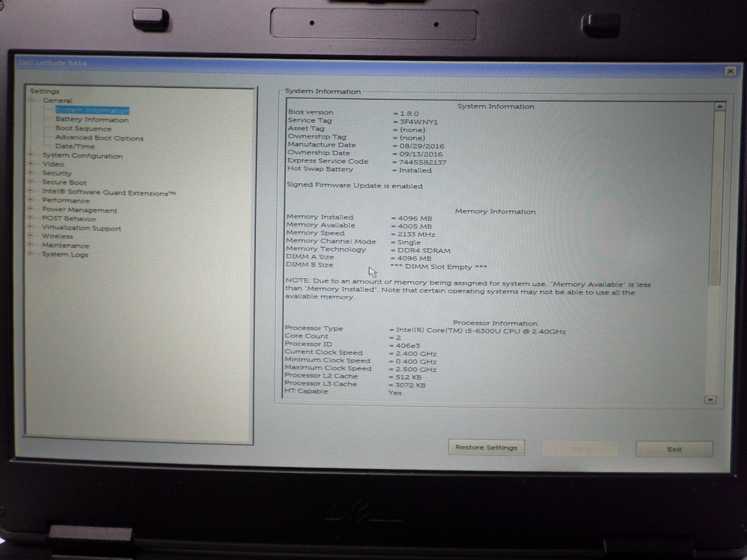Select Battery Information in the tree
Screen dimensions: 747x560
92,120
